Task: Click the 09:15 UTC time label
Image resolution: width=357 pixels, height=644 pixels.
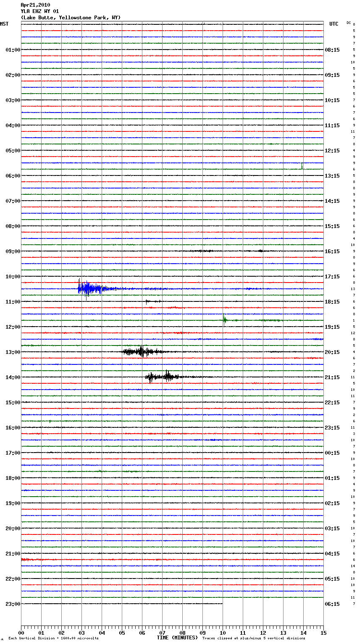Action: (x=332, y=75)
